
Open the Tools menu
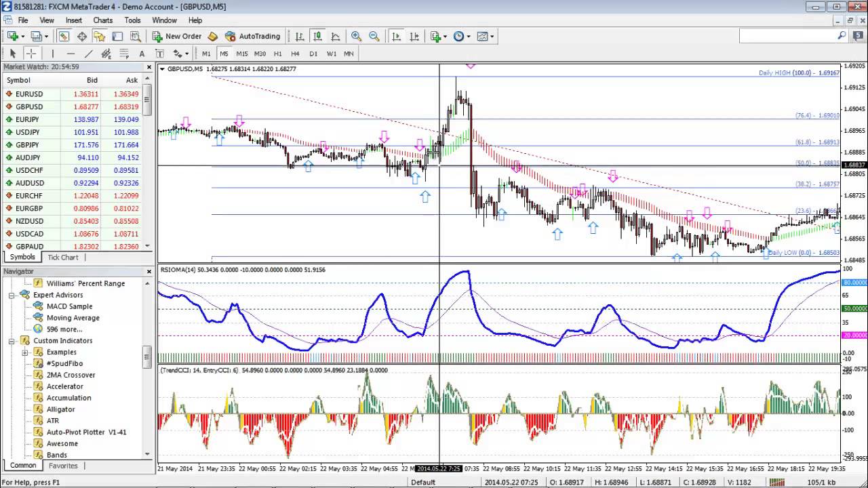tap(132, 20)
